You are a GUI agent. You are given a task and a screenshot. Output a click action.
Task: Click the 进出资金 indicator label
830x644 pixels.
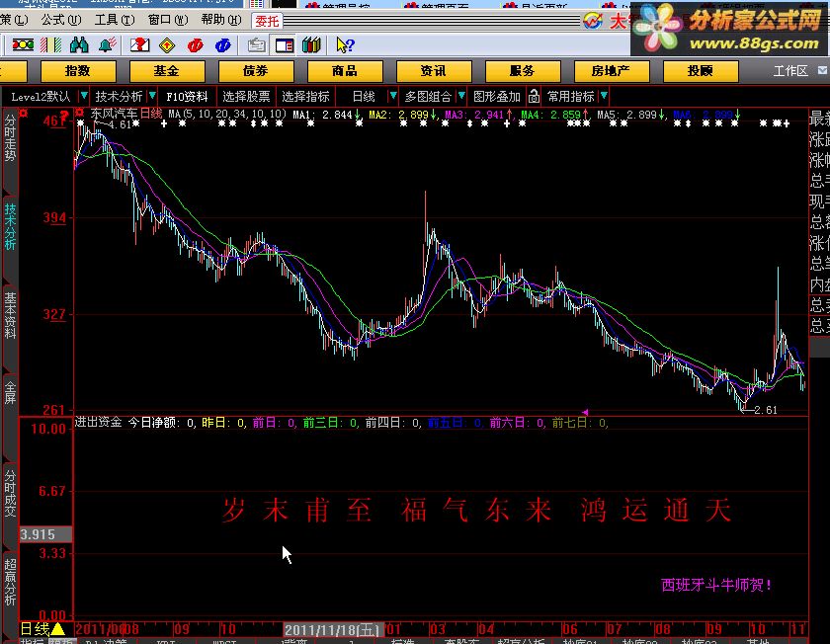click(x=98, y=422)
